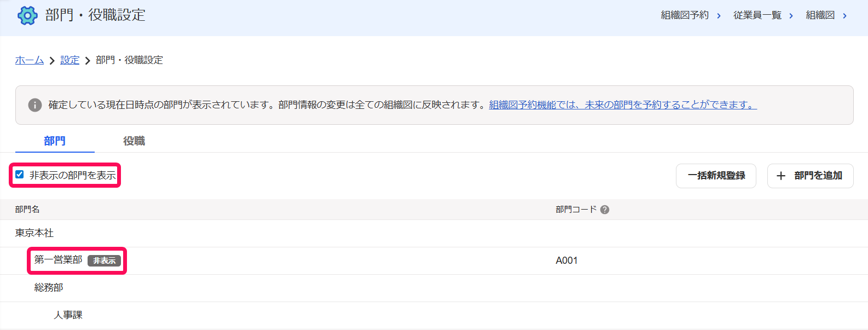Select the 人事課 department row
This screenshot has height=330, width=868.
point(434,316)
